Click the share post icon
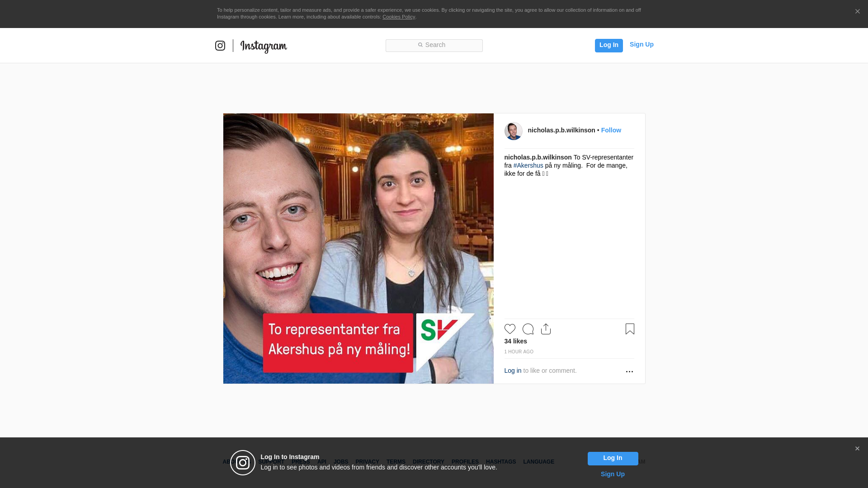The image size is (868, 488). (x=546, y=329)
